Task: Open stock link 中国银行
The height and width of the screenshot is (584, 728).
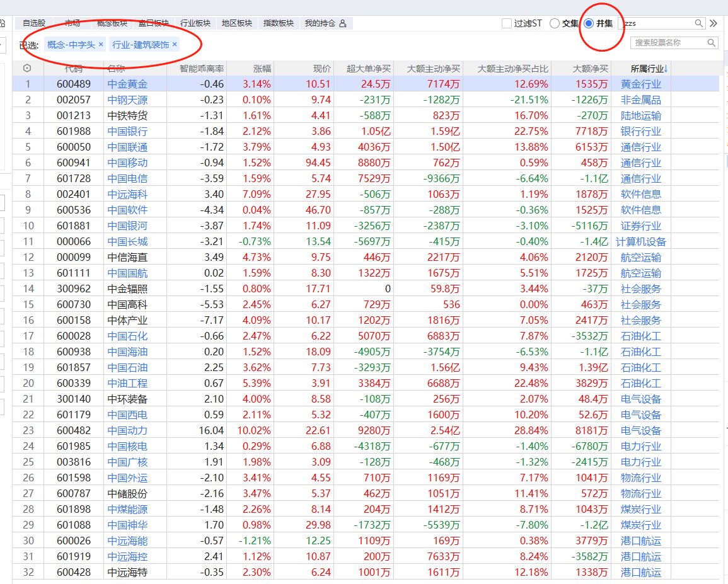Action: pos(127,131)
